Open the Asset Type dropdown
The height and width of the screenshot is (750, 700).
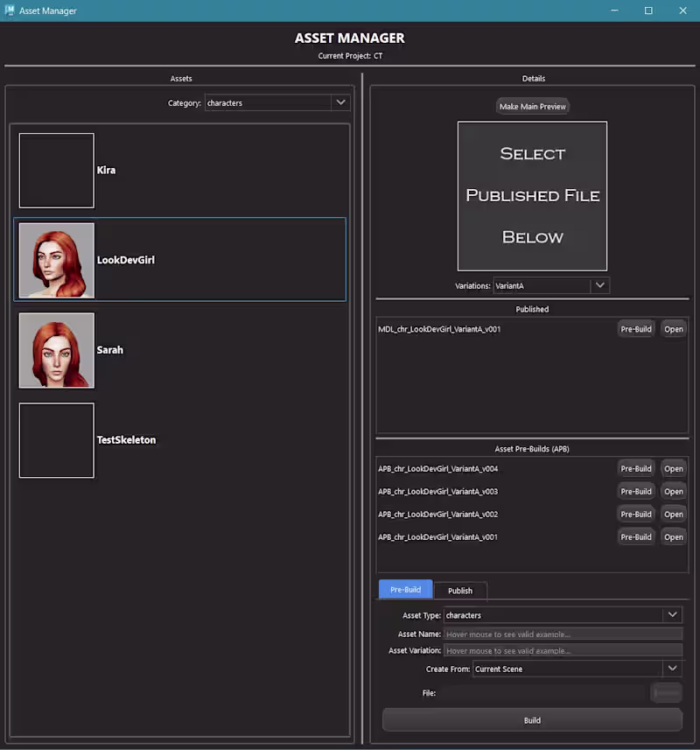click(672, 615)
